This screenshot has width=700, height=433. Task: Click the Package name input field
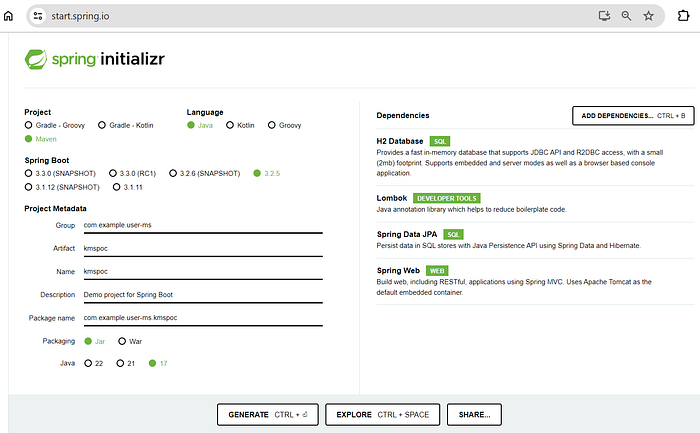click(203, 318)
